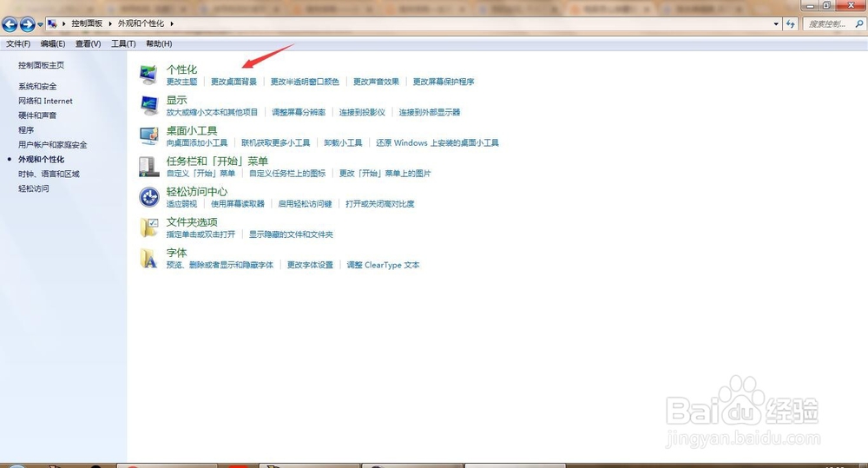The height and width of the screenshot is (468, 868).
Task: Go to 控制面板主页
Action: (41, 65)
